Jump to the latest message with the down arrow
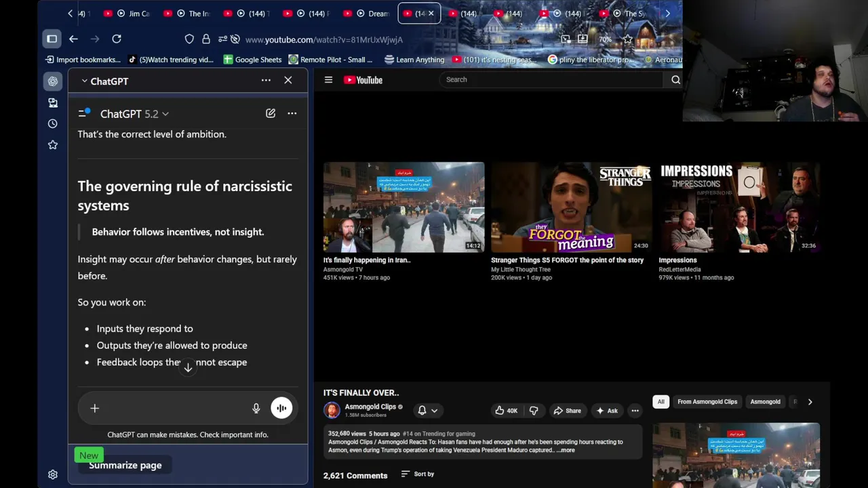Image resolution: width=868 pixels, height=488 pixels. pyautogui.click(x=188, y=367)
